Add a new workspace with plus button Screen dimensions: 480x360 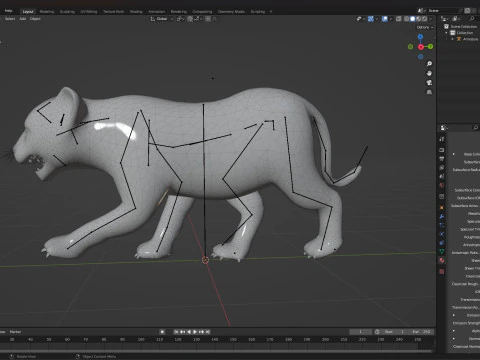(271, 11)
